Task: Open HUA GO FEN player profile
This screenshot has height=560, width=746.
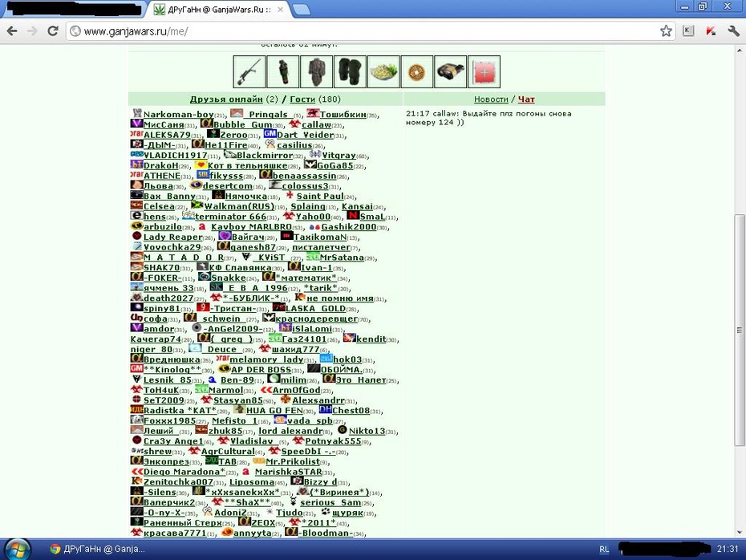Action: (x=274, y=411)
